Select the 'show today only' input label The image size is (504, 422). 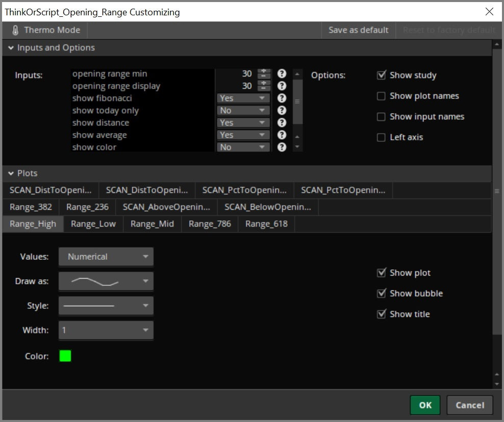click(x=106, y=111)
